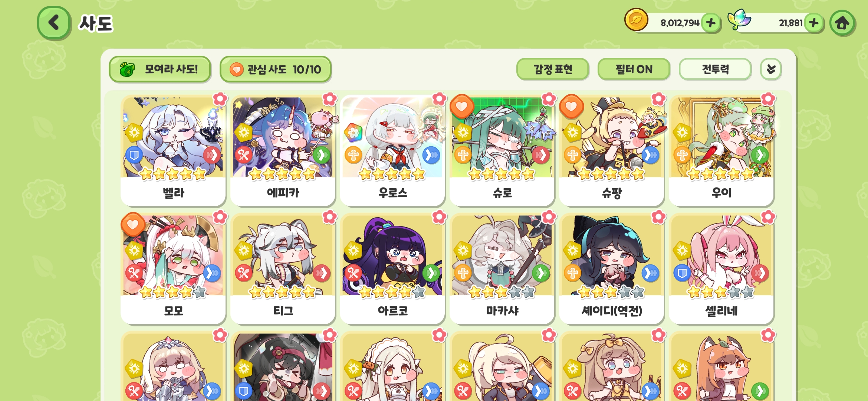Screen dimensions: 868x401
Task: Tap the rainbow crystal leaf icon
Action: pyautogui.click(x=739, y=19)
